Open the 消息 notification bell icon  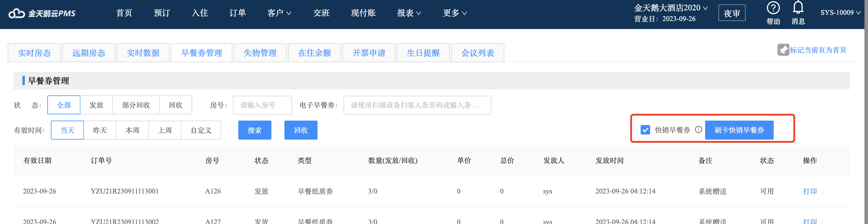[798, 7]
